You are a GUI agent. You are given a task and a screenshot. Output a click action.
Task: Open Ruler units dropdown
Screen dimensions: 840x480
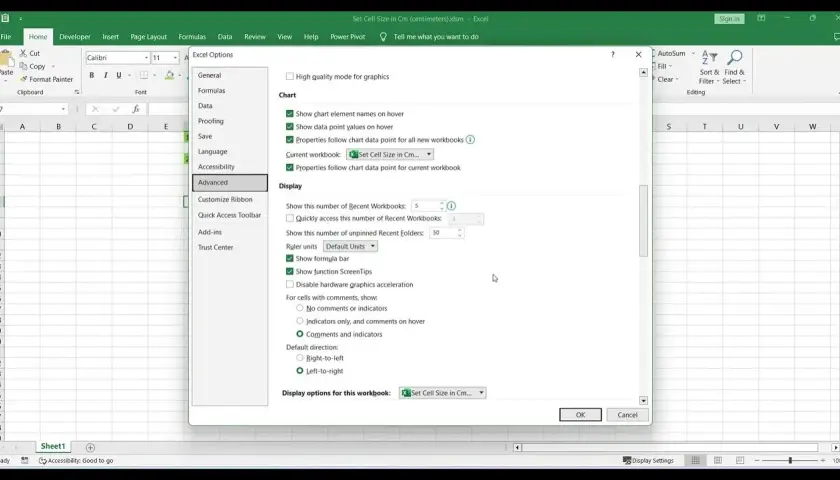coord(350,246)
